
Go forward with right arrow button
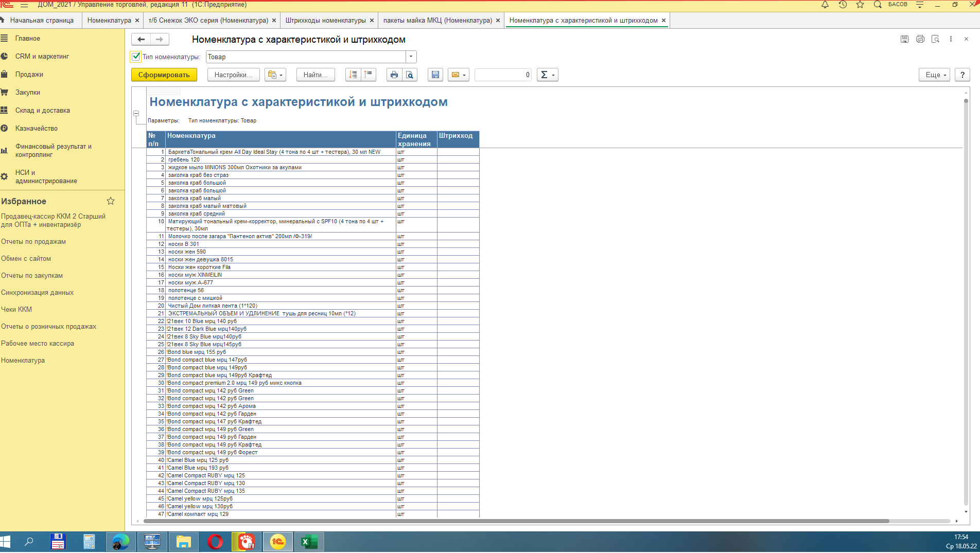(x=160, y=39)
